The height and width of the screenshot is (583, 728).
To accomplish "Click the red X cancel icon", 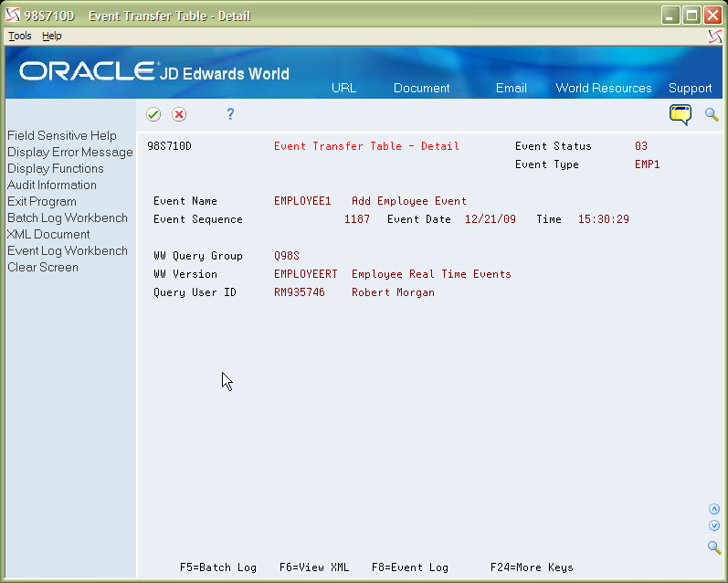I will point(179,114).
